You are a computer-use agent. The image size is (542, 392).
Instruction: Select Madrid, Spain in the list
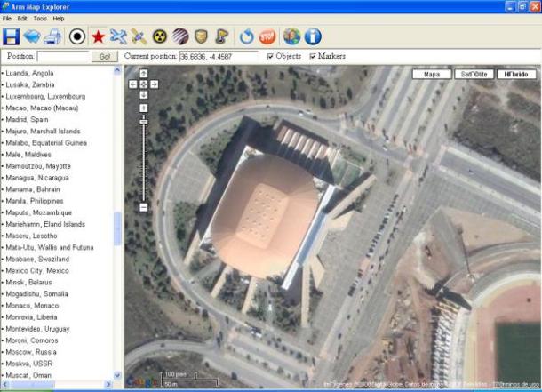click(x=27, y=120)
